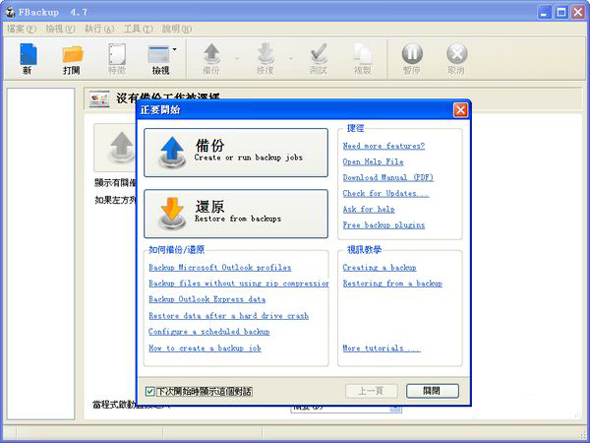This screenshot has height=443, width=590.
Task: Click the orange down-arrow restore icon
Action: 172,213
